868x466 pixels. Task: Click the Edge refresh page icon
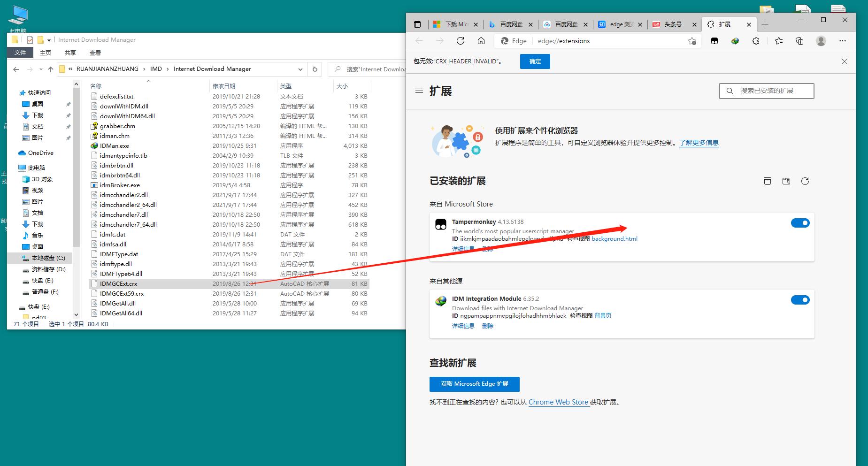pos(461,41)
